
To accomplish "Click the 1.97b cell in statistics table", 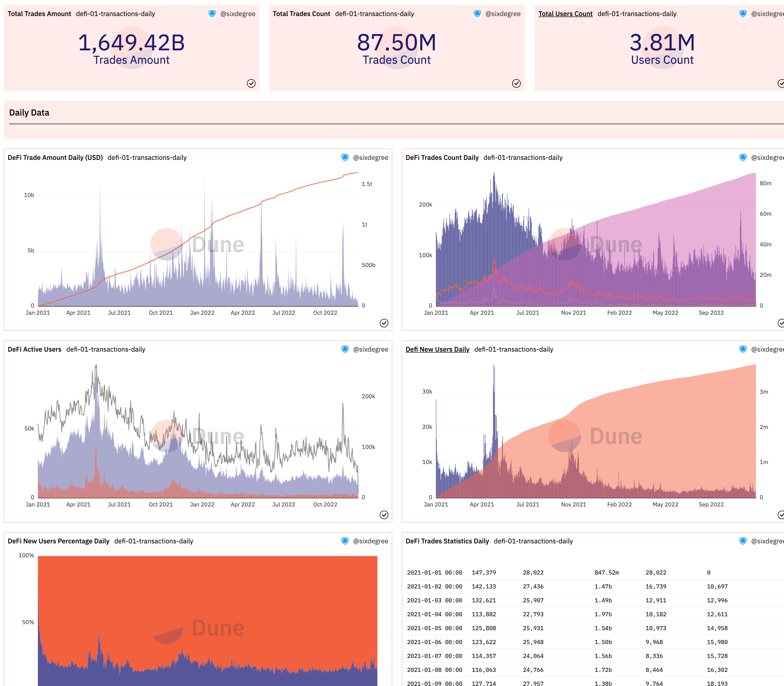I will pyautogui.click(x=603, y=614).
